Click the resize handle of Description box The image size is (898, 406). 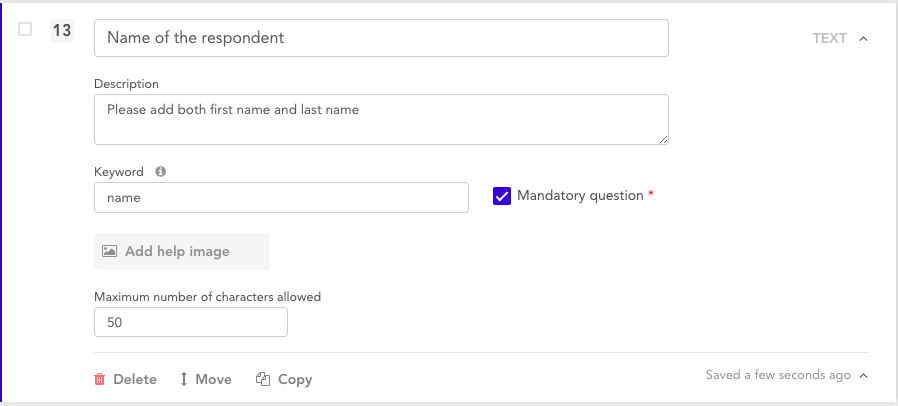pos(662,139)
